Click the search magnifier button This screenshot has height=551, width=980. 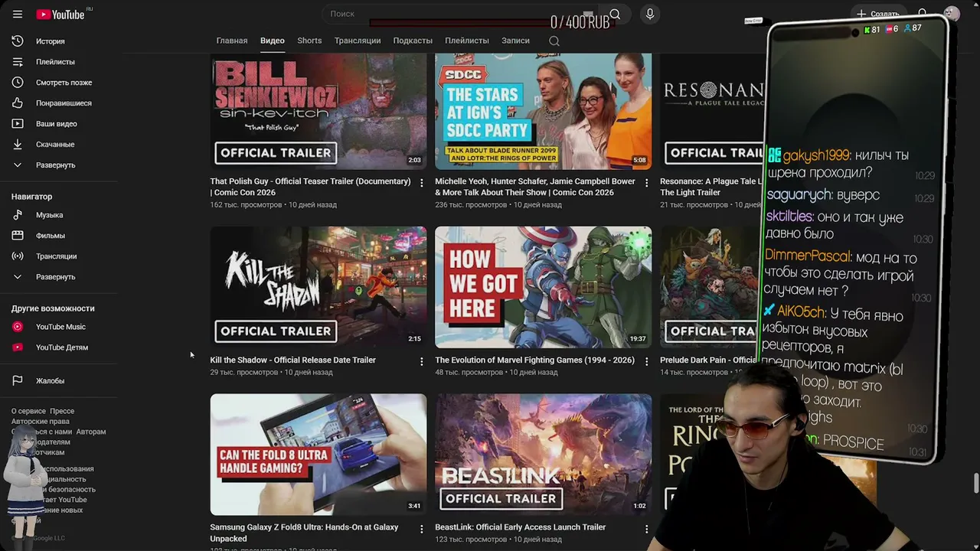pos(615,15)
